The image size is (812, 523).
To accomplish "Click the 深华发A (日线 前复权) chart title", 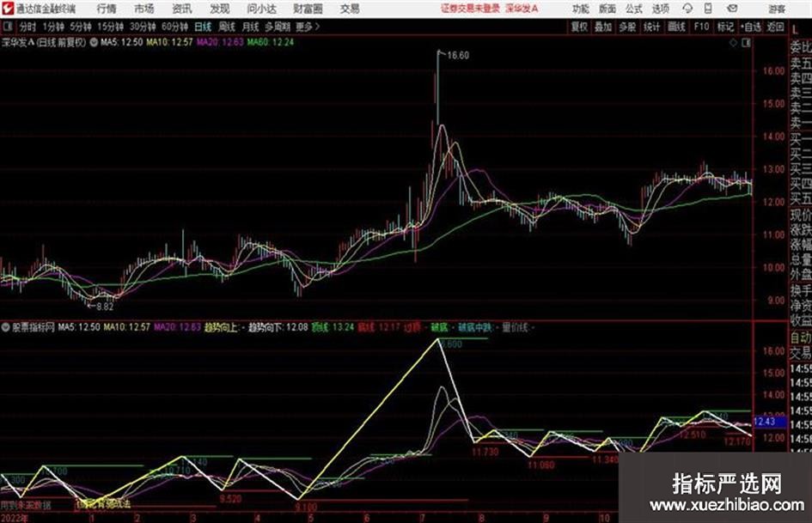I will tap(44, 42).
